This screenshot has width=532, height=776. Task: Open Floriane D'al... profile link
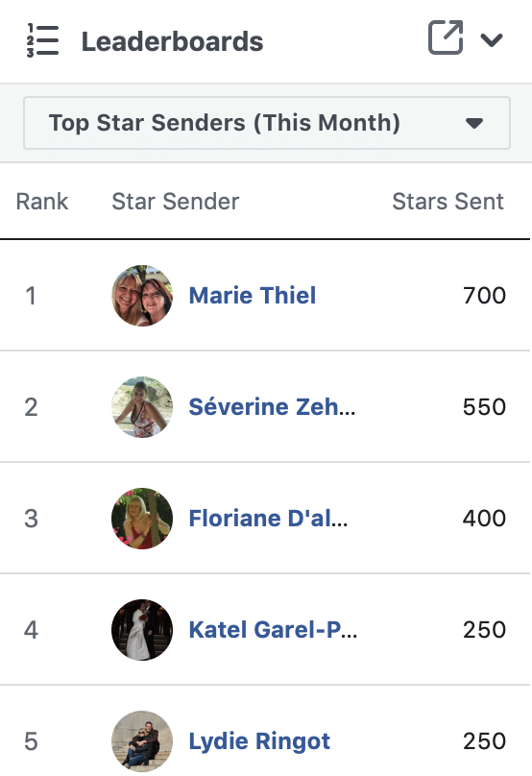pos(268,519)
